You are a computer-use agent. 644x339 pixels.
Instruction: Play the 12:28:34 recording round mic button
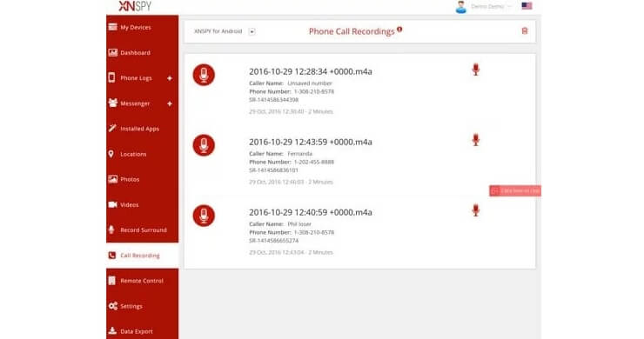click(204, 75)
